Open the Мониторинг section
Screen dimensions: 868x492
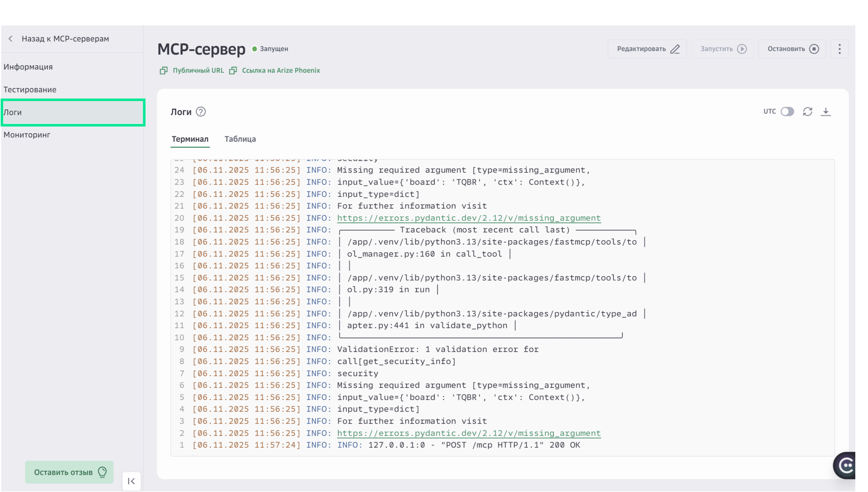pyautogui.click(x=27, y=135)
